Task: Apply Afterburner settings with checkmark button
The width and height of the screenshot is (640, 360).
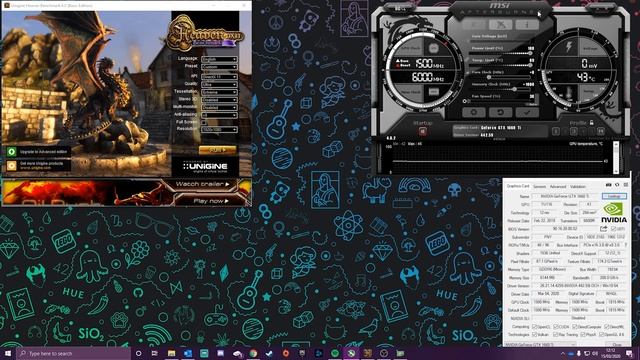Action: tap(527, 112)
